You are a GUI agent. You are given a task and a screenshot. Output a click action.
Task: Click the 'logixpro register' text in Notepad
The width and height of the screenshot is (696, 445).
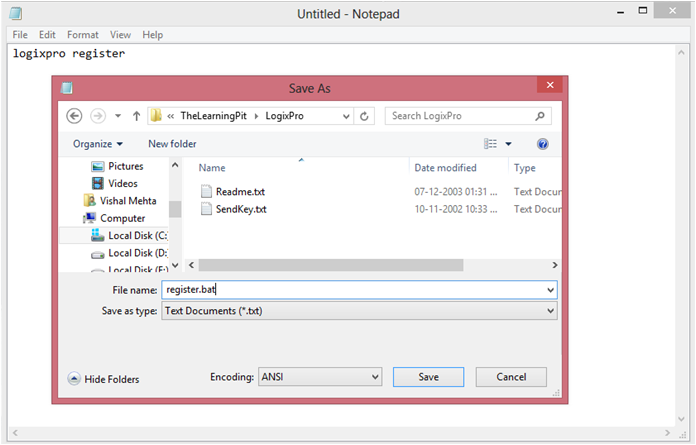click(x=69, y=54)
